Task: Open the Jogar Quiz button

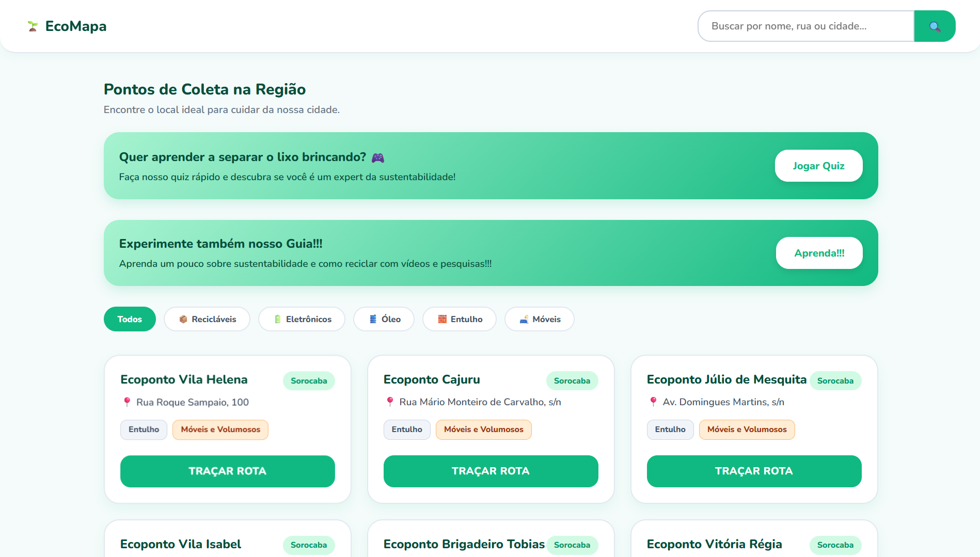Action: point(818,166)
